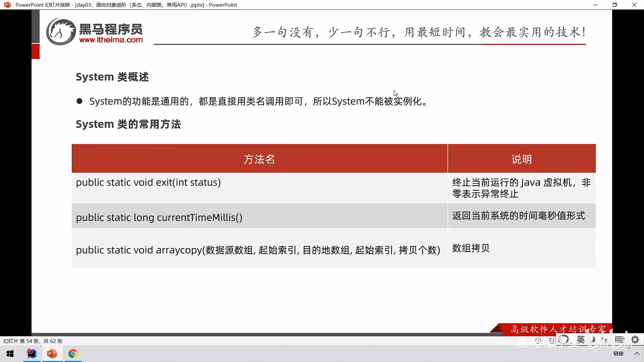This screenshot has height=362, width=644.
Task: Click the currentTimeMillis() method row
Action: coord(159,218)
